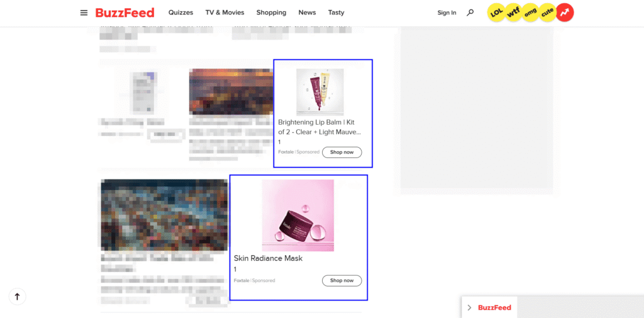Click Shop now for Brightening Lip Balm

341,152
